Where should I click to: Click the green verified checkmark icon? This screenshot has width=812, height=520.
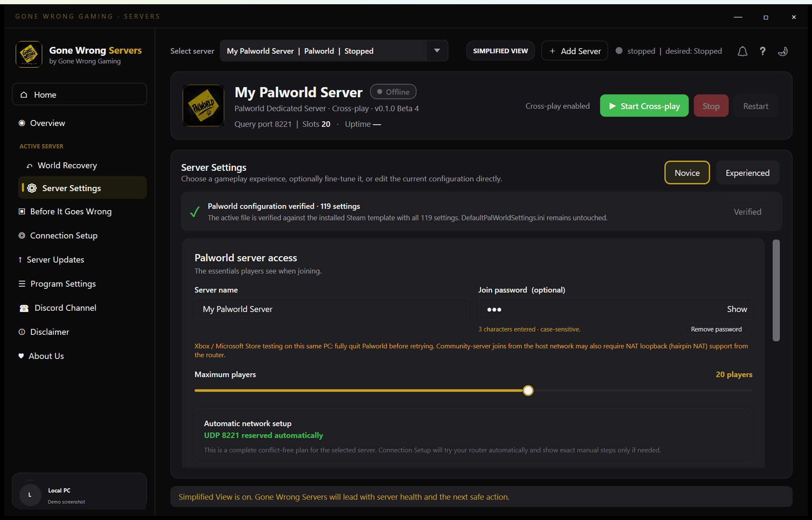(x=195, y=212)
